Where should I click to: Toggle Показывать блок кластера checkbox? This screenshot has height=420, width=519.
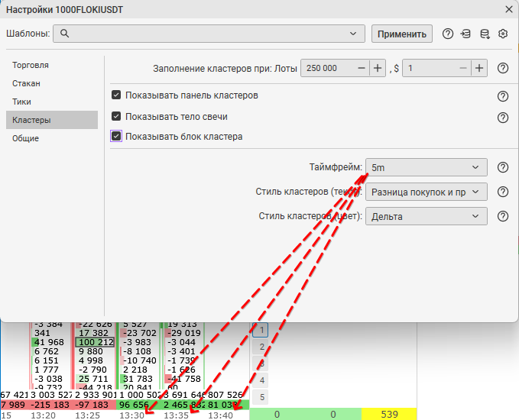coord(116,137)
